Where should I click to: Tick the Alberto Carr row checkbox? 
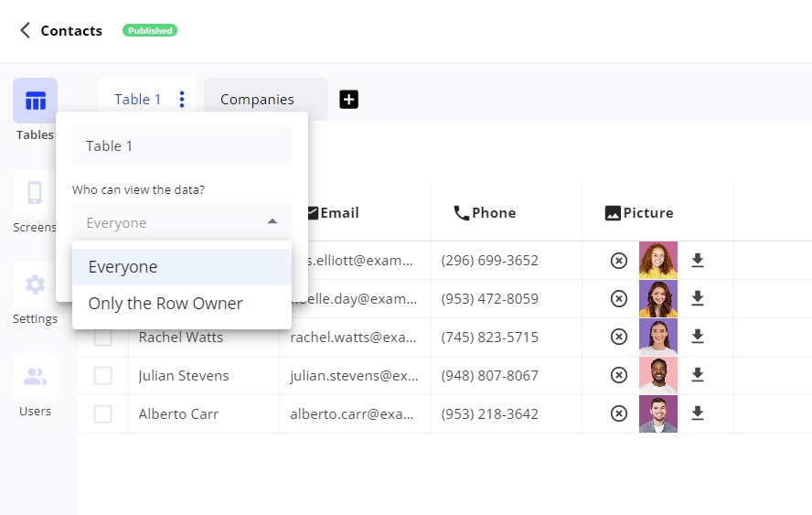pos(103,414)
